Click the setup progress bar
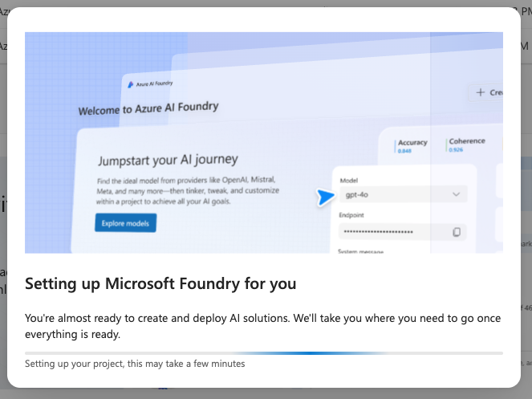This screenshot has height=399, width=532. pyautogui.click(x=264, y=353)
